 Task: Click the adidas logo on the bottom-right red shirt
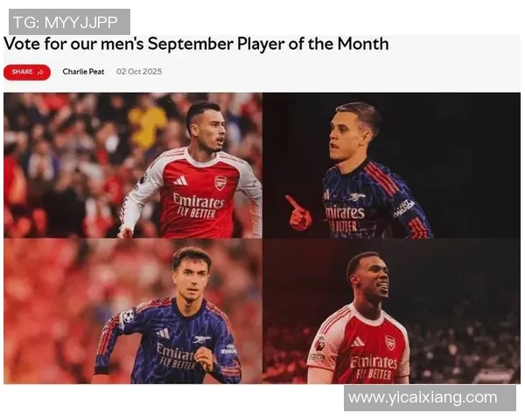click(x=357, y=340)
